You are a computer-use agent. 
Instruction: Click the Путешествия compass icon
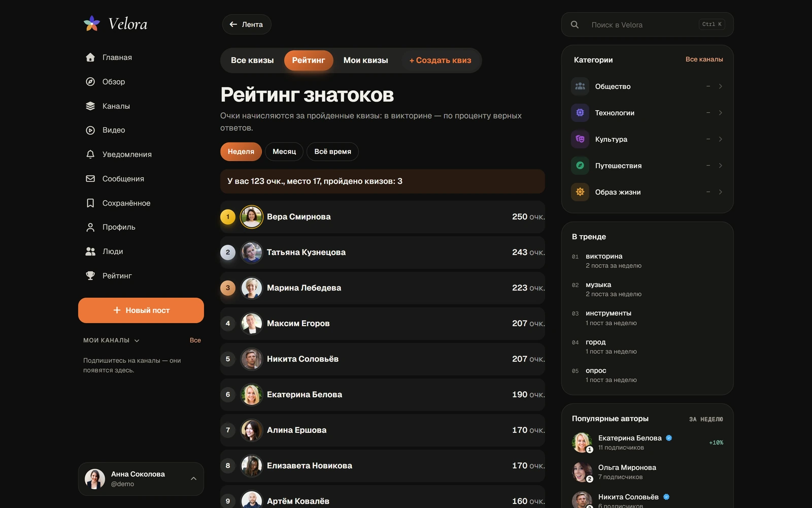coord(580,166)
